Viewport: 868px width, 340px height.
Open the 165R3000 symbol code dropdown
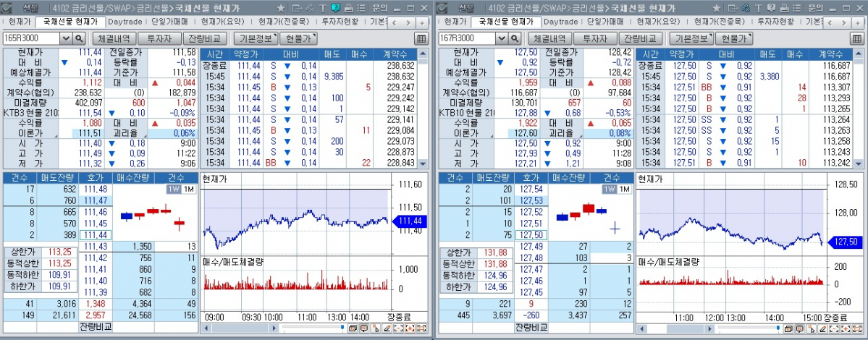(x=66, y=38)
